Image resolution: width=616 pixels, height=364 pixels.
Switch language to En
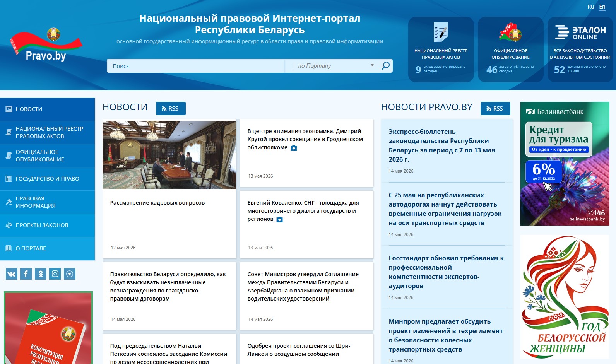tap(602, 7)
